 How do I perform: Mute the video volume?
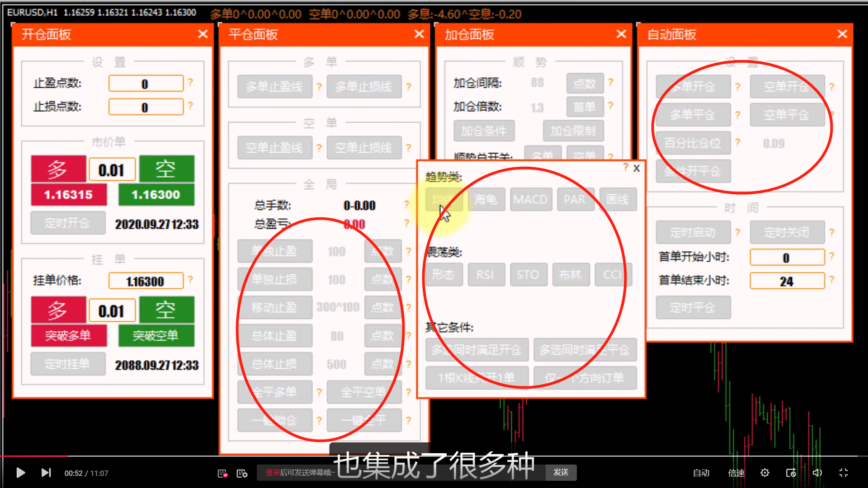[817, 473]
